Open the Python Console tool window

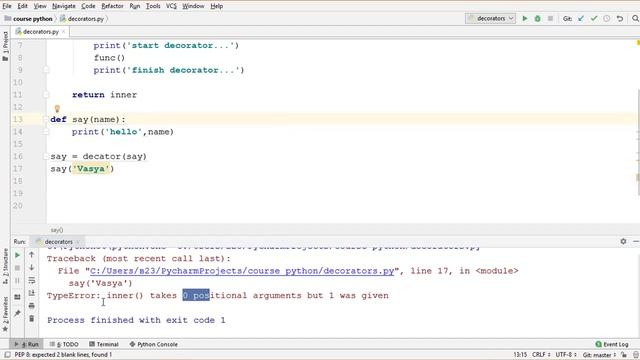click(153, 344)
